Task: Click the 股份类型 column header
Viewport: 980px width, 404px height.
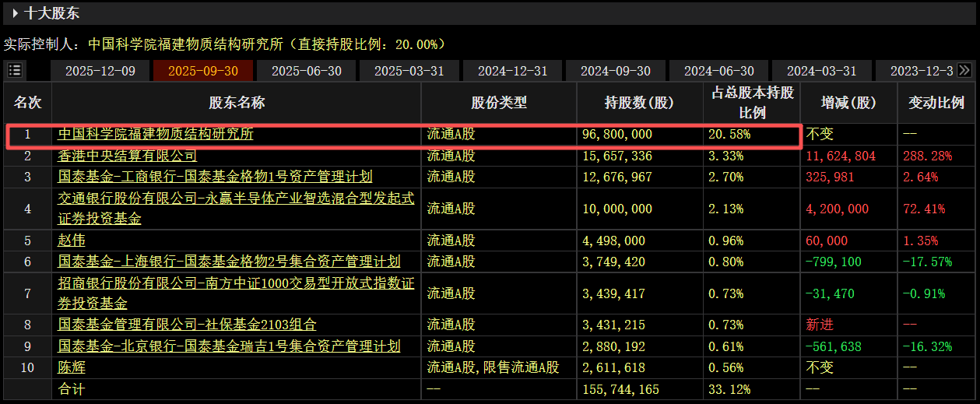Action: 499,103
